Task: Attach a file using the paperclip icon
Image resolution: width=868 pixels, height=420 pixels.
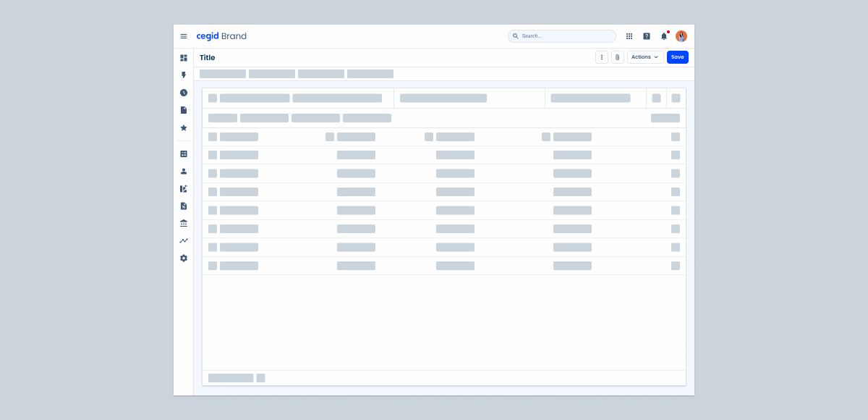Action: [618, 56]
